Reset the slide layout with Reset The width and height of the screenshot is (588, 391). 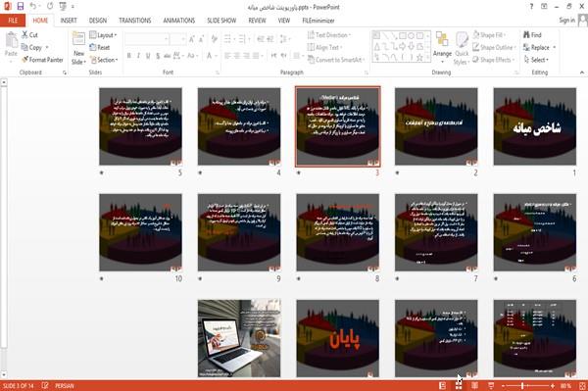(100, 47)
